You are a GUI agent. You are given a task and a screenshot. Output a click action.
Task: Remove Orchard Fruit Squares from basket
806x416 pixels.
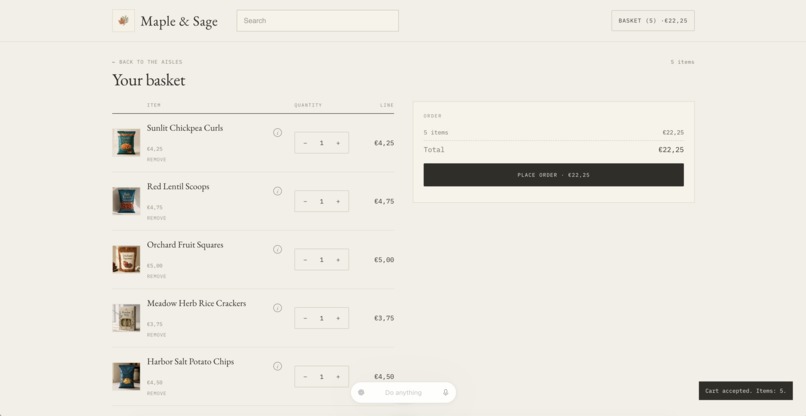click(x=156, y=277)
